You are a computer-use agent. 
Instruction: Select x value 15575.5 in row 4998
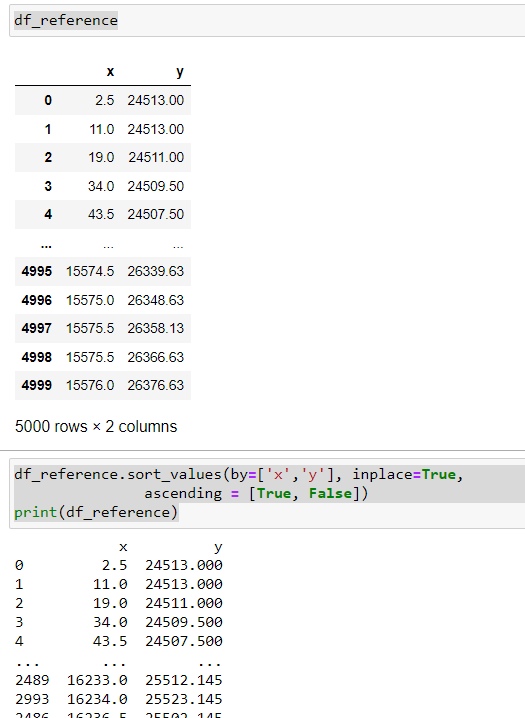point(90,357)
